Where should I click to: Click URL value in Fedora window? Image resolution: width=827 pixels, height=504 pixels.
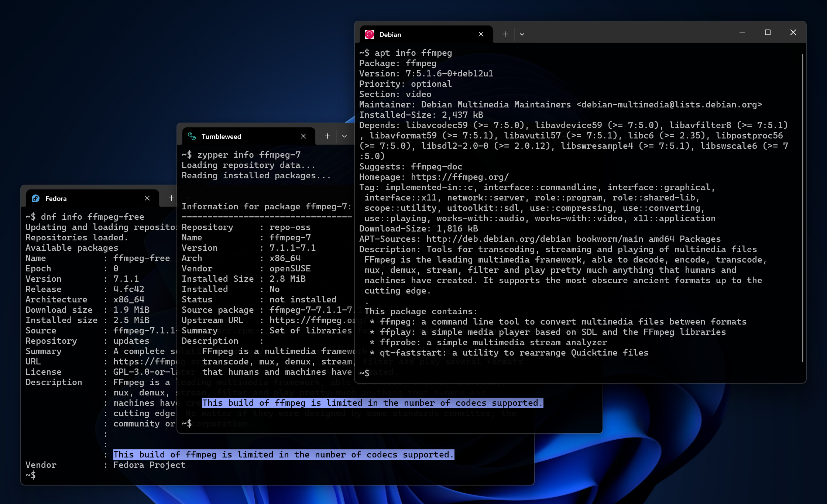[145, 361]
